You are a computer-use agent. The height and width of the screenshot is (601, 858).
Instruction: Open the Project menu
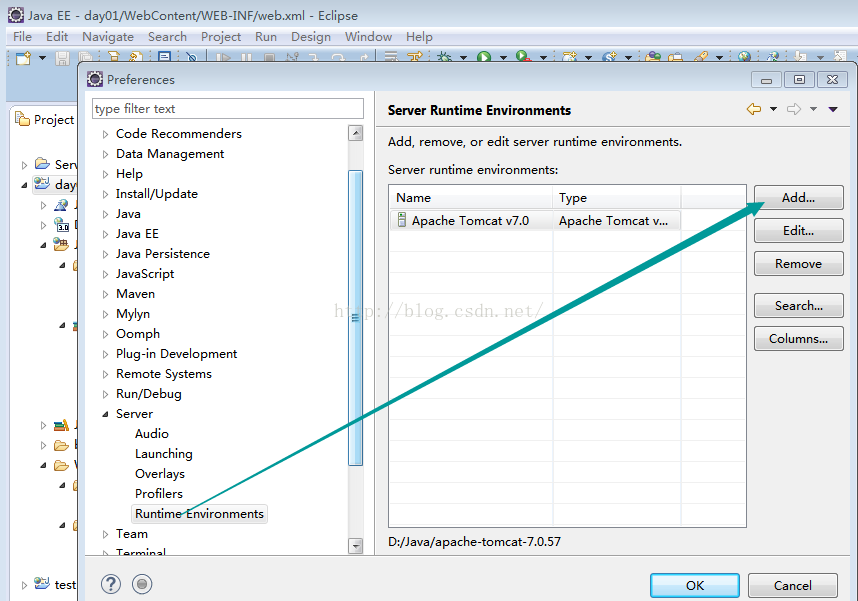[221, 37]
